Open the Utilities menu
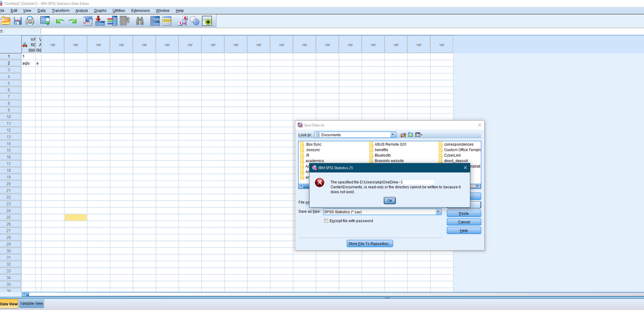 [x=119, y=11]
